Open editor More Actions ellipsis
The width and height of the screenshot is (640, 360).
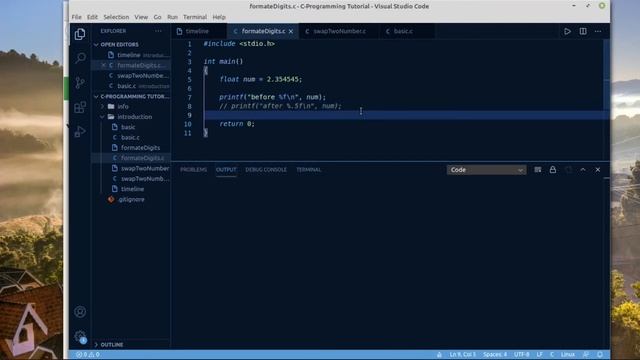point(598,31)
